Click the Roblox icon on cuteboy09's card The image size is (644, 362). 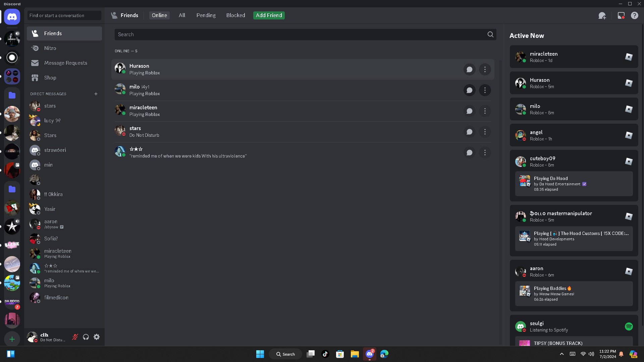(629, 162)
